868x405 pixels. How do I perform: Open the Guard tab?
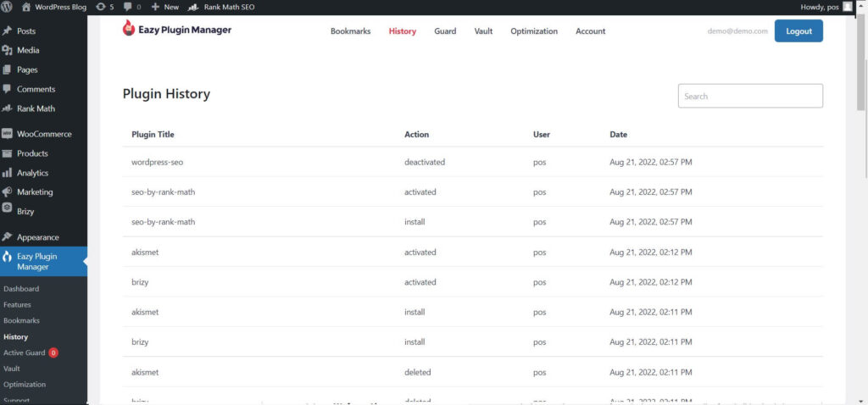point(445,31)
